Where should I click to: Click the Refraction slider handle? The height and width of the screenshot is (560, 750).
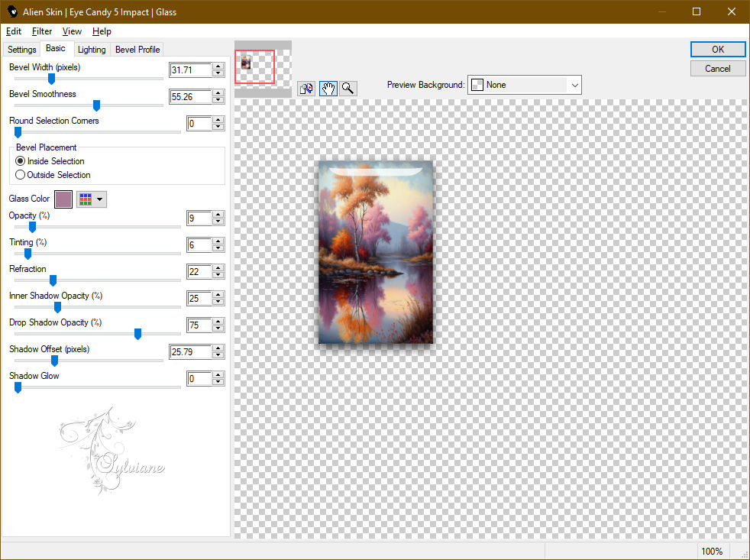pos(53,280)
